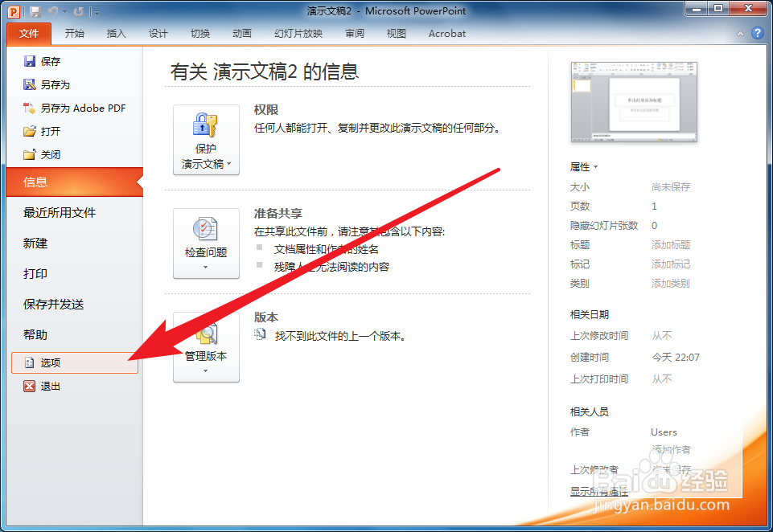Click the Open folder icon
This screenshot has width=773, height=532.
(30, 131)
